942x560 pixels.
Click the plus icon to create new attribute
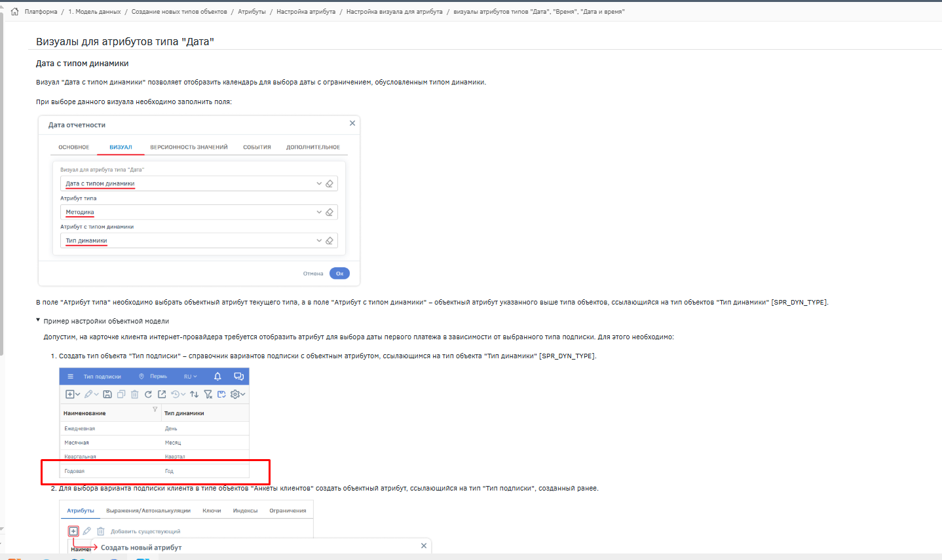point(73,531)
